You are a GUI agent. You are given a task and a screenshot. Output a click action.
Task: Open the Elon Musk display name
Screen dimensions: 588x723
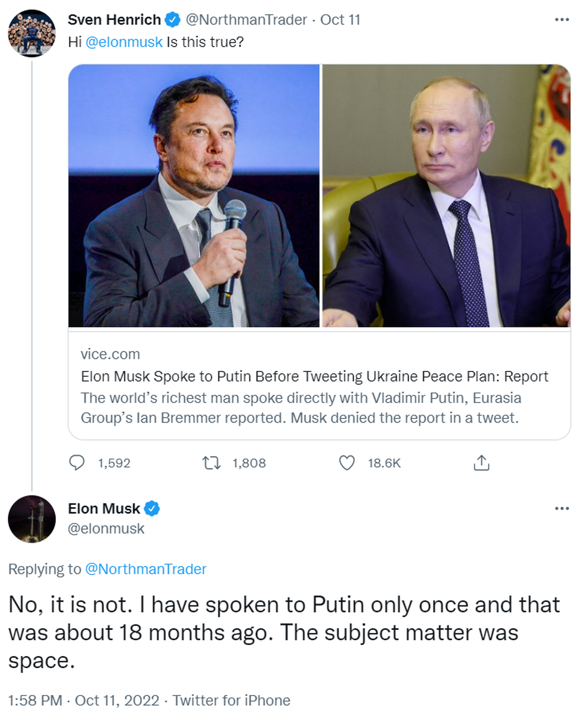tap(104, 508)
